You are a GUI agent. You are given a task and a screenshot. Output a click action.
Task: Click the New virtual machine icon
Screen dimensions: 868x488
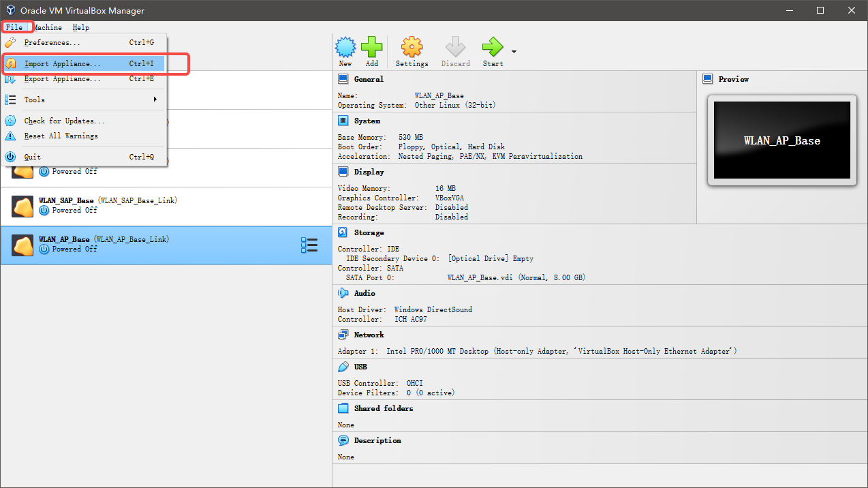pos(345,48)
